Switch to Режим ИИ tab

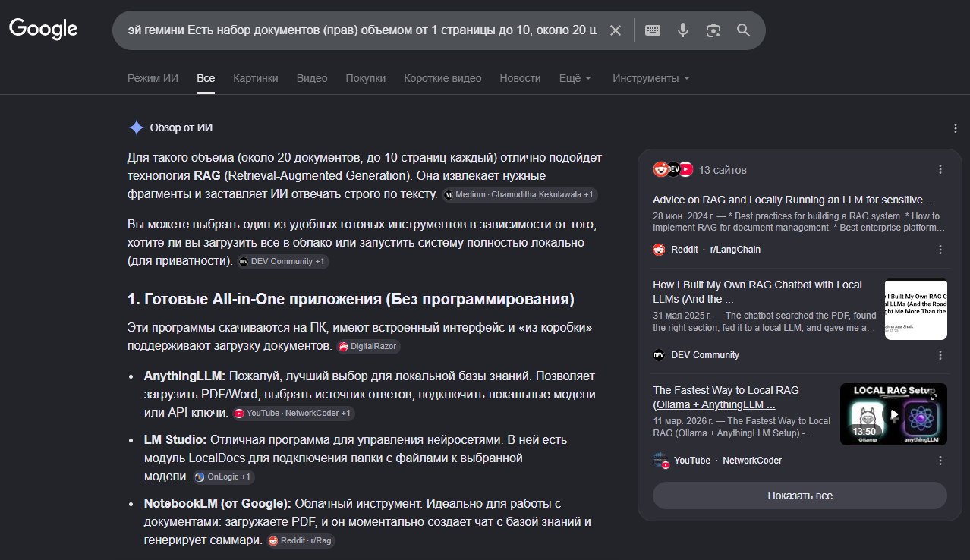pos(153,78)
